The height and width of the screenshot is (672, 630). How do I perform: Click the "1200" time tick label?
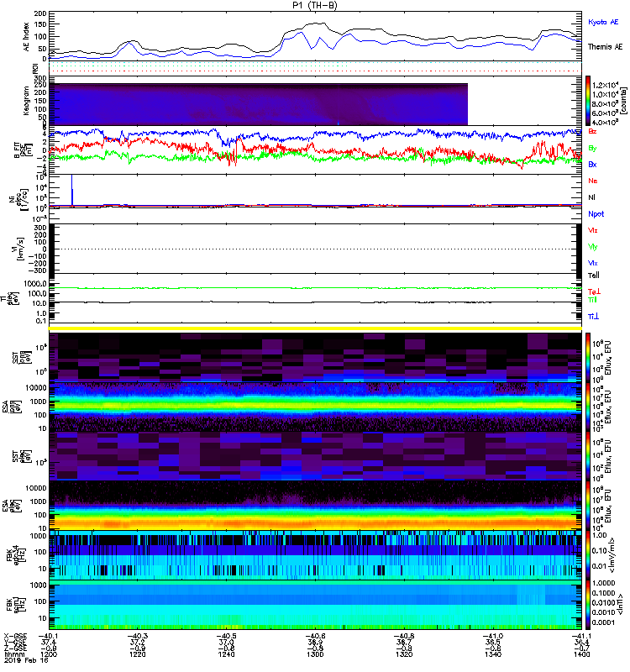coord(49,654)
